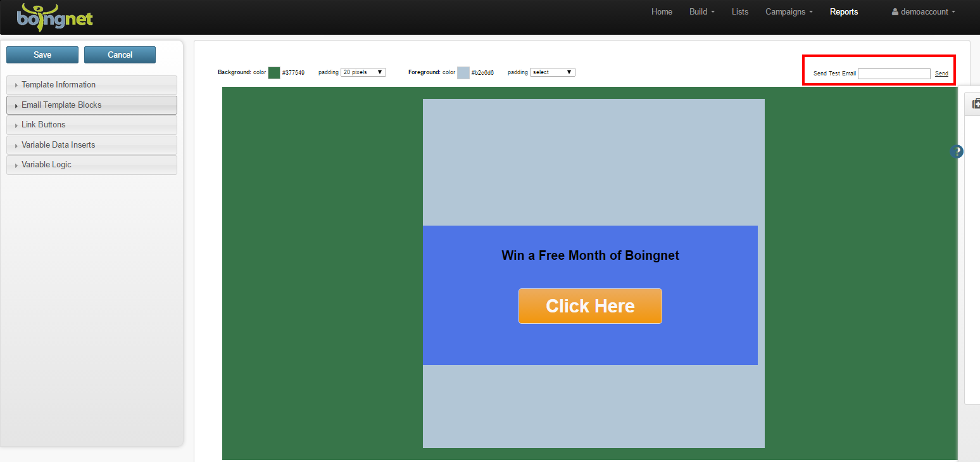Open the Foreground padding dropdown

(x=553, y=72)
